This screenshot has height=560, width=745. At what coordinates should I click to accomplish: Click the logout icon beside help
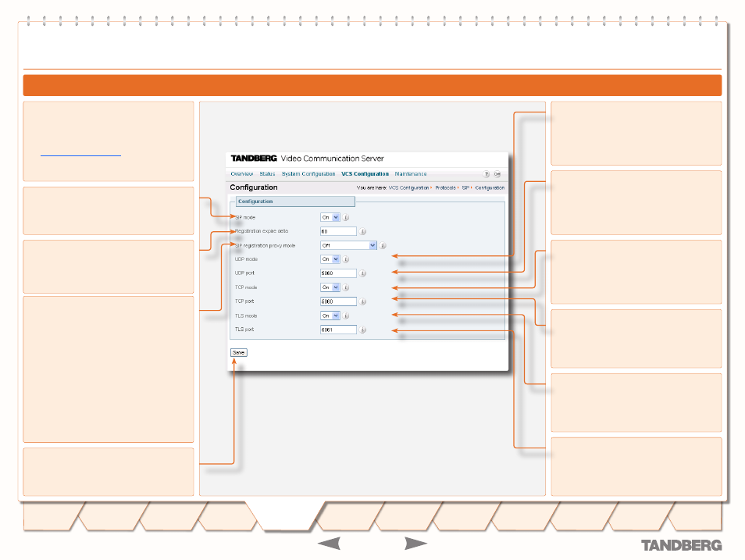click(497, 174)
